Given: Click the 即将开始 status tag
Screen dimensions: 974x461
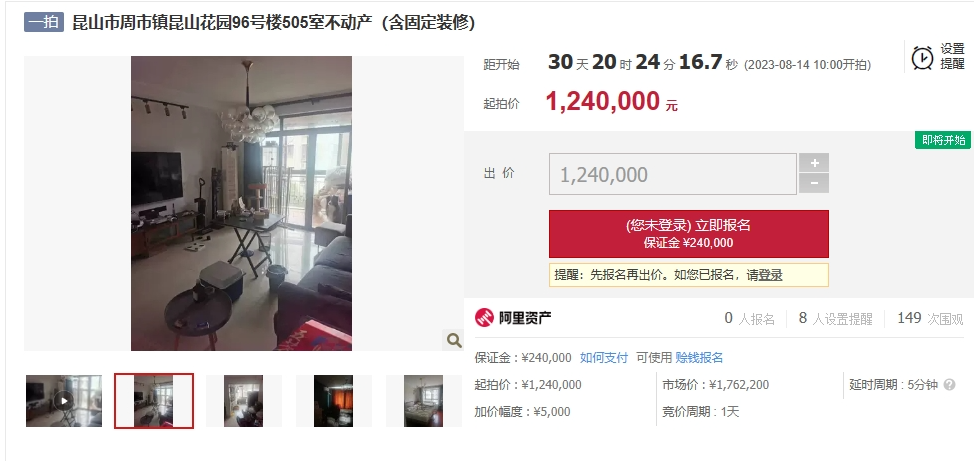Looking at the screenshot, I should pyautogui.click(x=943, y=140).
